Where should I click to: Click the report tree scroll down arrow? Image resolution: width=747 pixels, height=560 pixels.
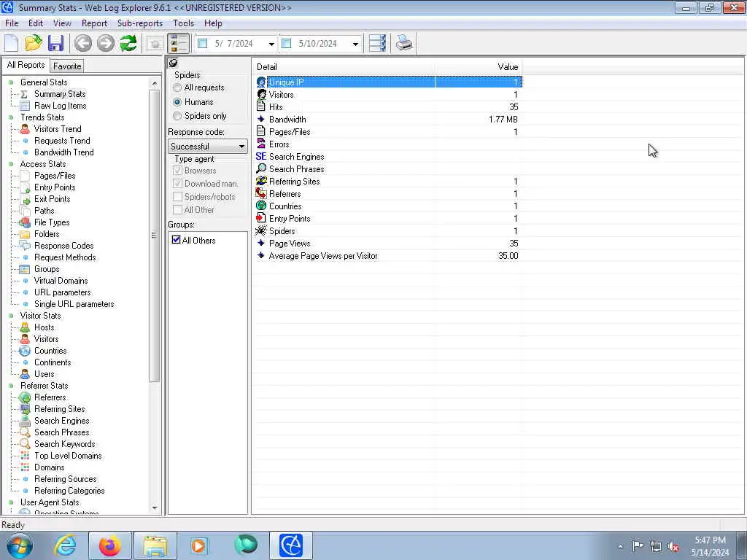pos(155,508)
